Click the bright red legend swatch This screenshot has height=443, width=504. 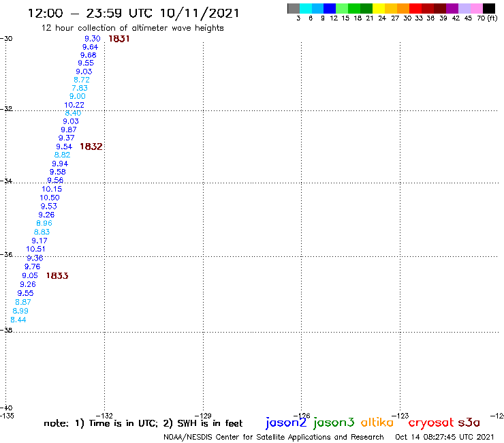(x=415, y=8)
